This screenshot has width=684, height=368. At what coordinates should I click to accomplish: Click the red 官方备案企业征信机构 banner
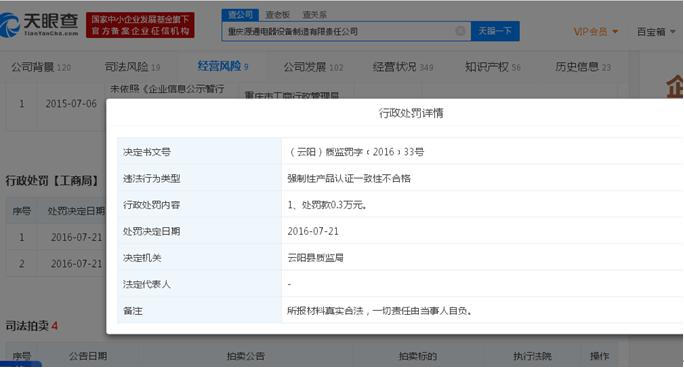click(x=140, y=25)
